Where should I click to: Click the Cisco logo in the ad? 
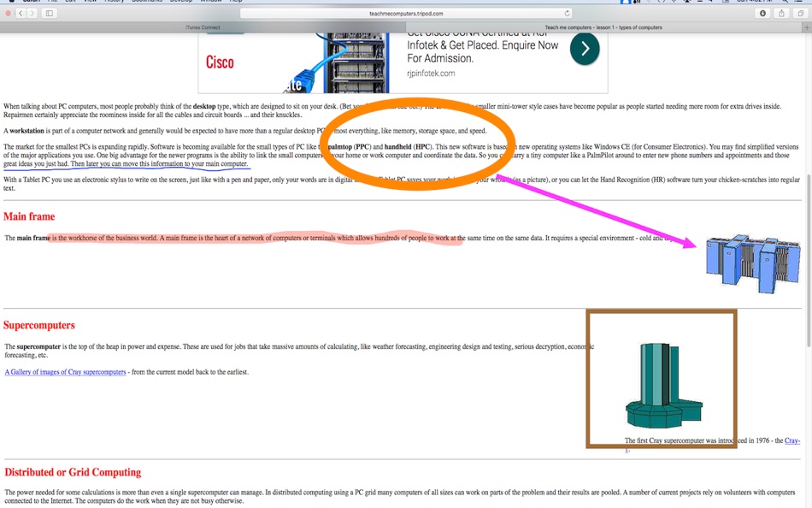[x=220, y=62]
